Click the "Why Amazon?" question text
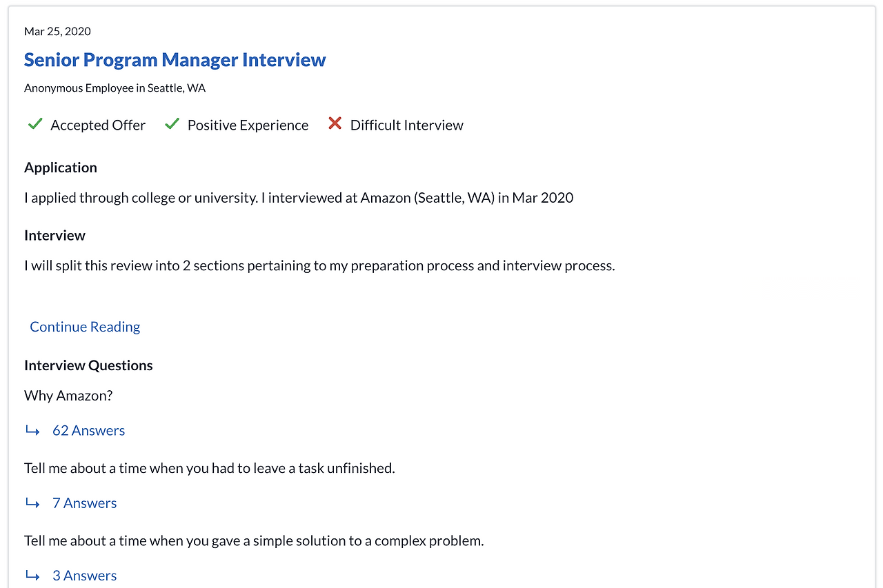 tap(68, 396)
